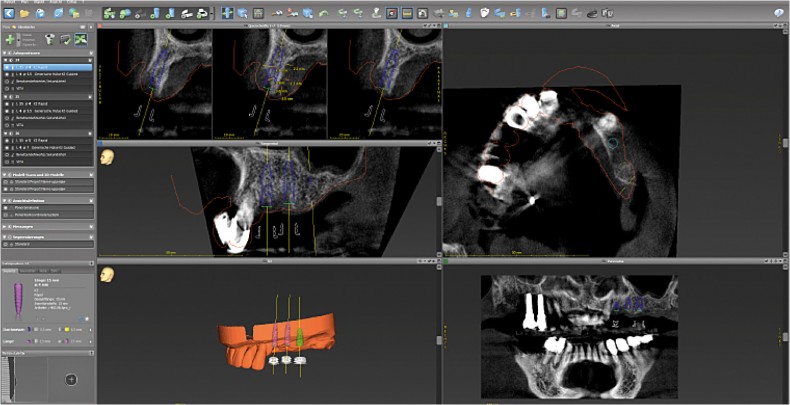Screen dimensions: 790x405
Task: Click the green sphere icon in dark toolbar group
Action: coord(125,13)
